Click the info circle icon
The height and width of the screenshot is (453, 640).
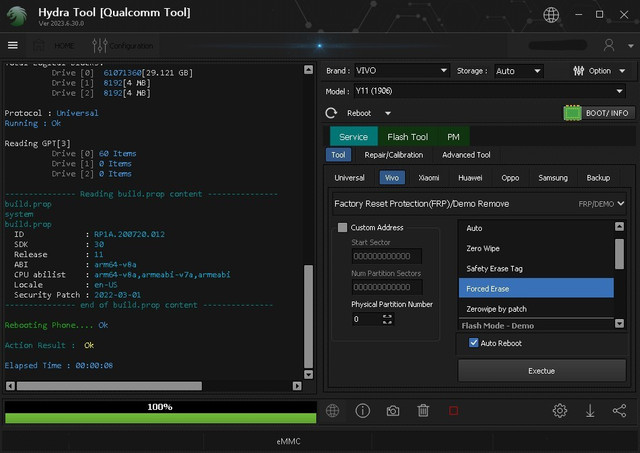tap(362, 411)
